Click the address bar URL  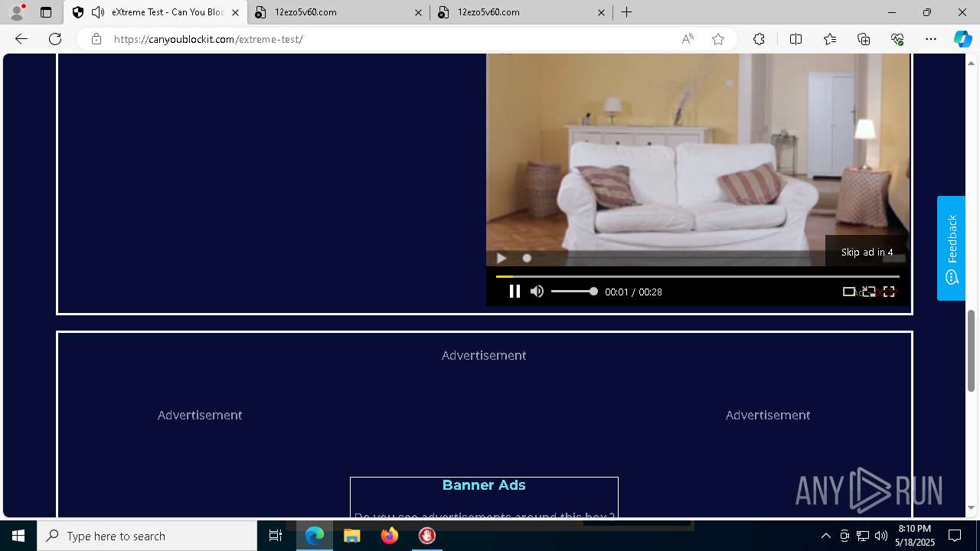(x=208, y=39)
